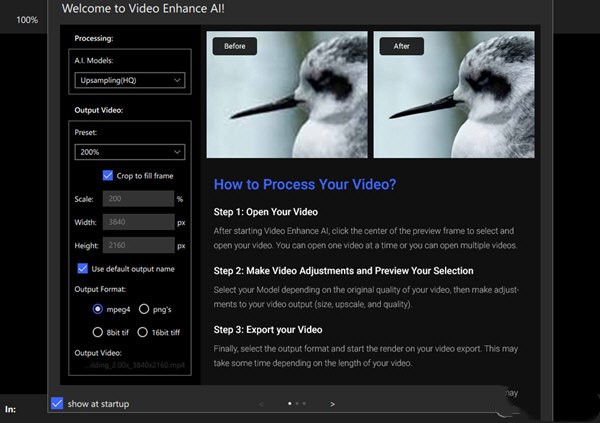Choose 16bit tiff output format

pos(142,332)
